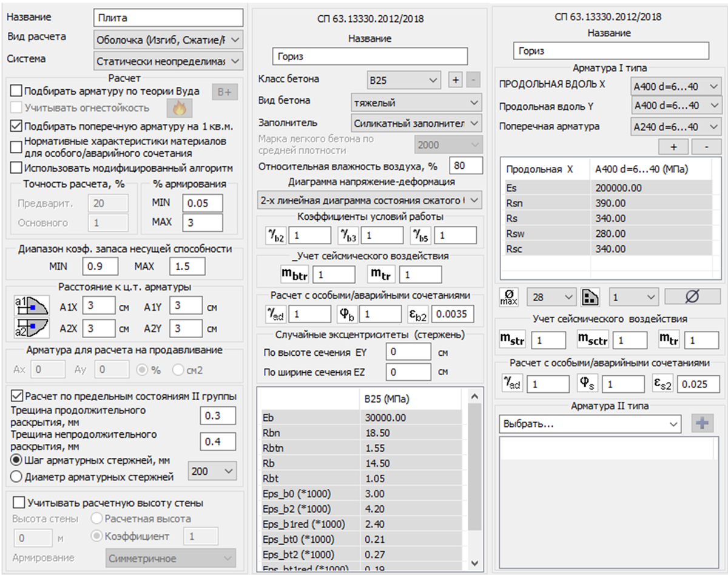Screen dimensions: 728x575
Task: Open the stress-strain diagram dropdown
Action: click(x=369, y=199)
